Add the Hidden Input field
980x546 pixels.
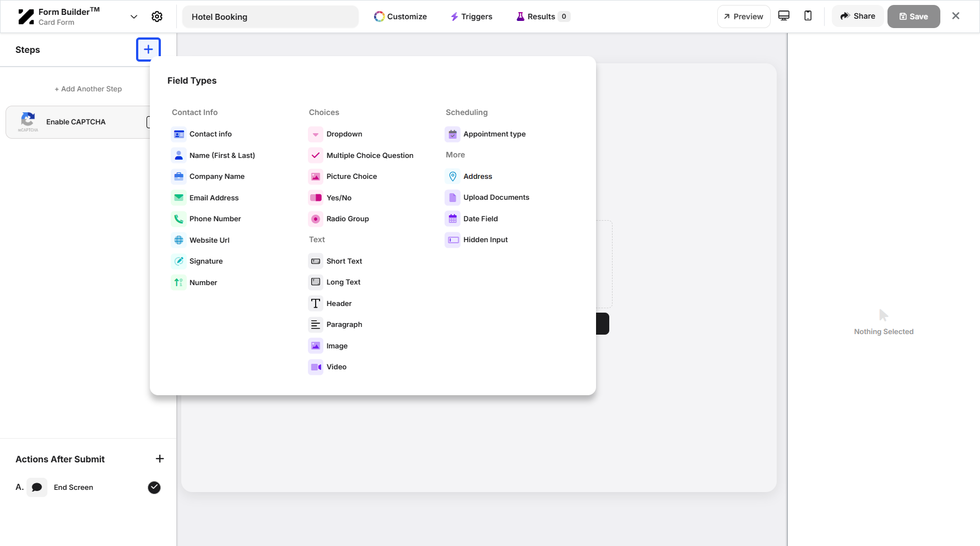[x=477, y=239]
